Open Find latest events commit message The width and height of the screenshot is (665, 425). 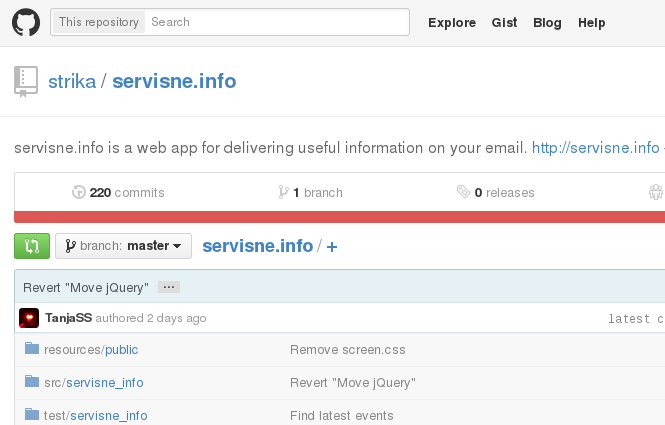(342, 415)
